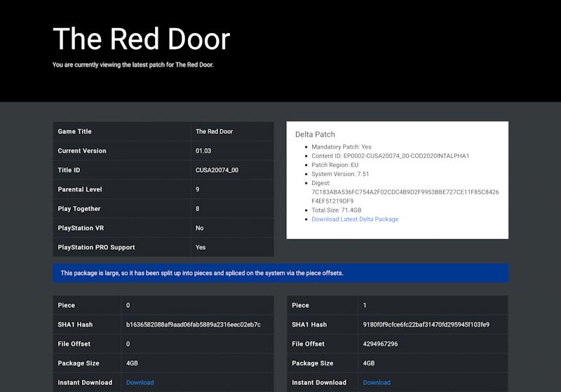Select Package Size 4GB for piece 1

[x=369, y=363]
